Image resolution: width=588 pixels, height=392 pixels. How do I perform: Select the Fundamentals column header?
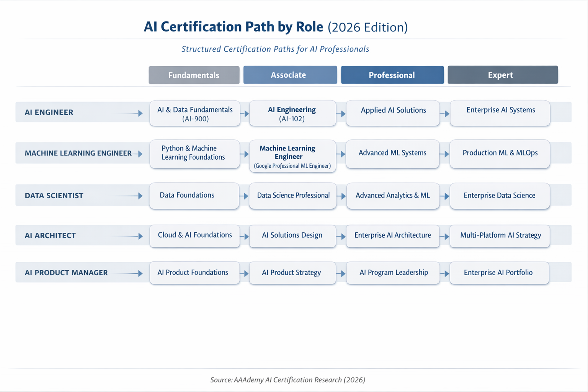[x=194, y=75]
